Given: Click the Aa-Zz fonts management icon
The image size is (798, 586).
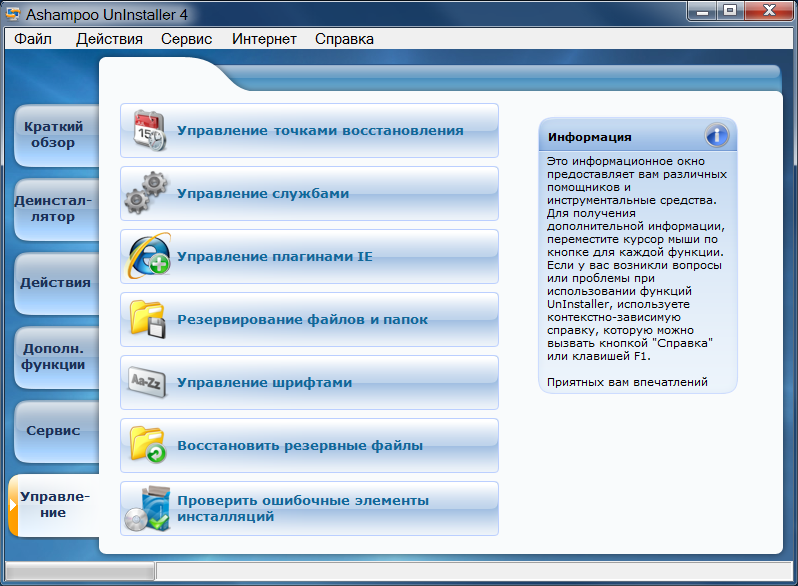Looking at the screenshot, I should point(149,382).
